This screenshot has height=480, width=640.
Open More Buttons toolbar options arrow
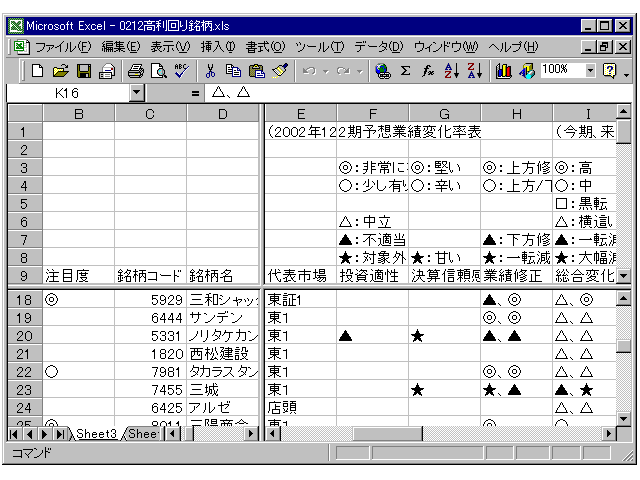click(627, 73)
